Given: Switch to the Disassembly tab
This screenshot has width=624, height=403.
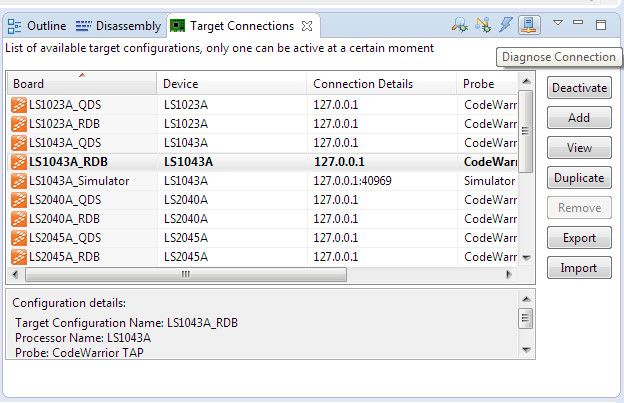Looking at the screenshot, I should (117, 25).
